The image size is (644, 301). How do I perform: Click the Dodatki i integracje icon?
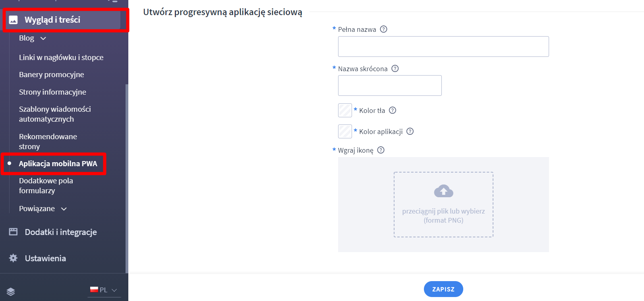[x=13, y=232]
